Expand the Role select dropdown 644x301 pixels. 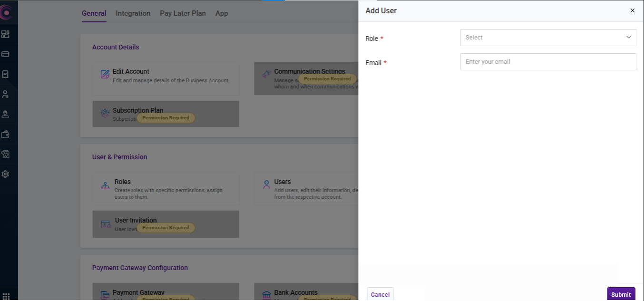coord(542,38)
